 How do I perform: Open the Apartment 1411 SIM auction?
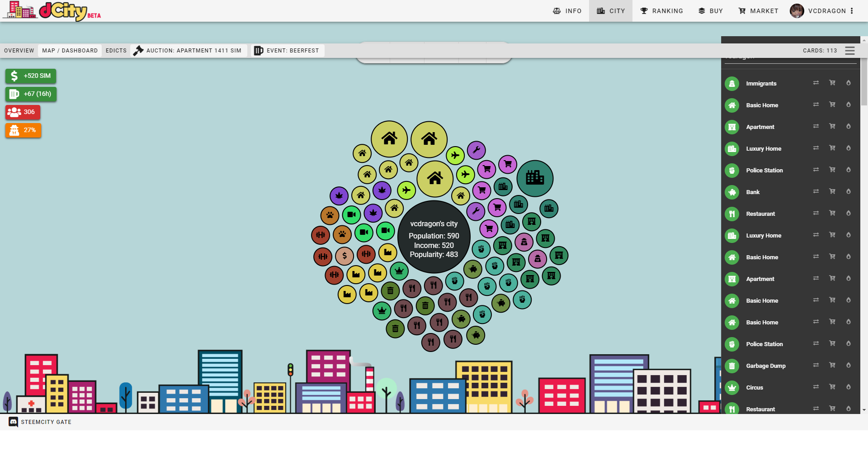188,51
